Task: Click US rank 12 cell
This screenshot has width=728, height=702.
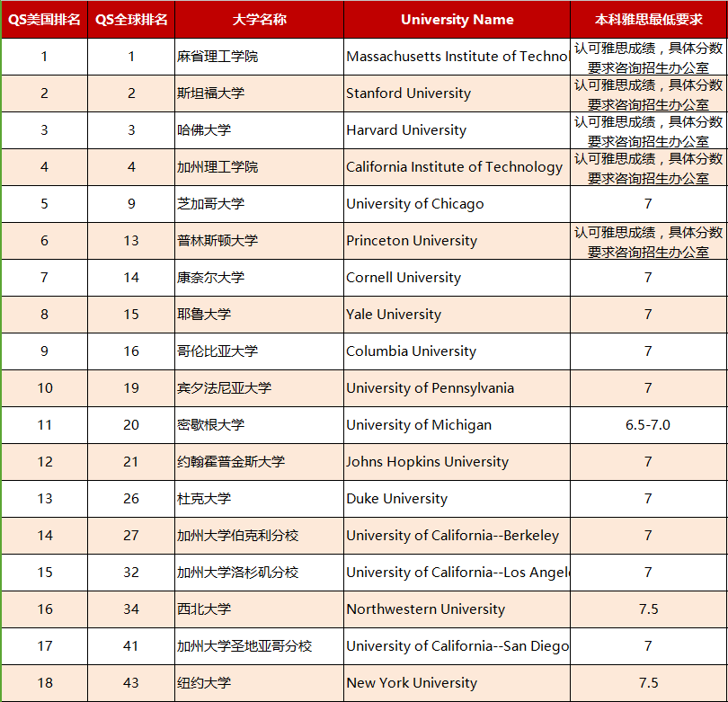Action: pos(45,461)
